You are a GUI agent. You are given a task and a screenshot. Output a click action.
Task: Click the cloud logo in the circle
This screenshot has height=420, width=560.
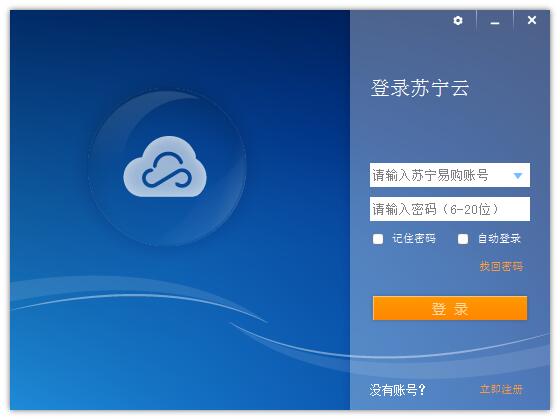coord(165,166)
